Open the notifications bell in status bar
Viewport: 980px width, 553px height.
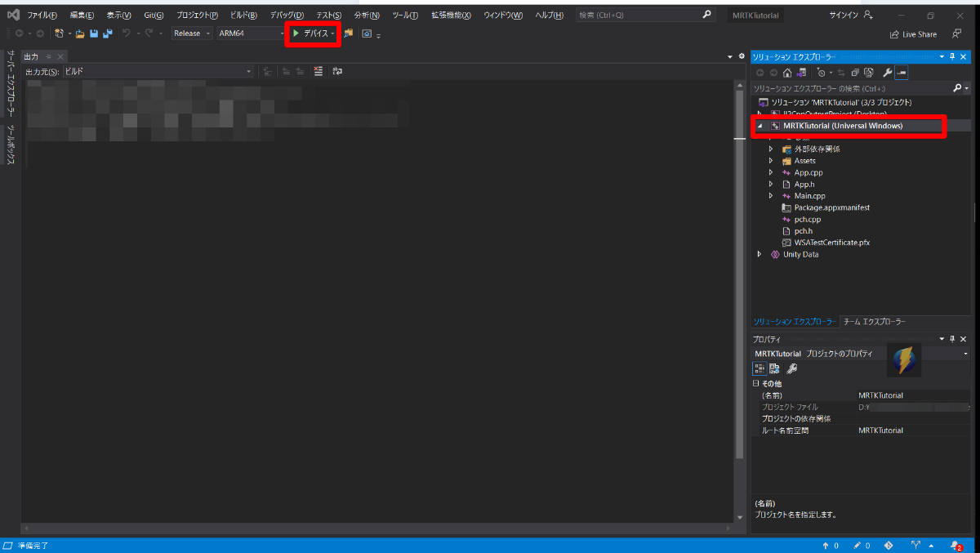click(x=955, y=545)
